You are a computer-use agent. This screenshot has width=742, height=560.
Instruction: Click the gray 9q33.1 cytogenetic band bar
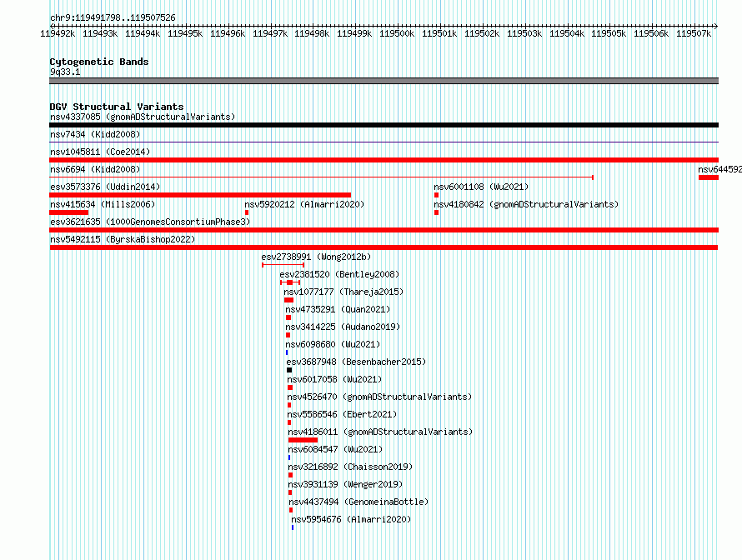point(384,81)
